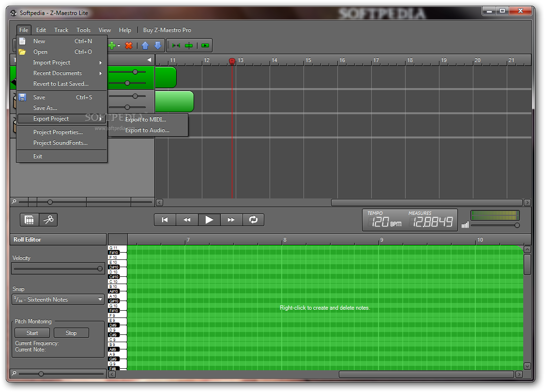This screenshot has width=545, height=392.
Task: Open the View menu
Action: coord(105,30)
